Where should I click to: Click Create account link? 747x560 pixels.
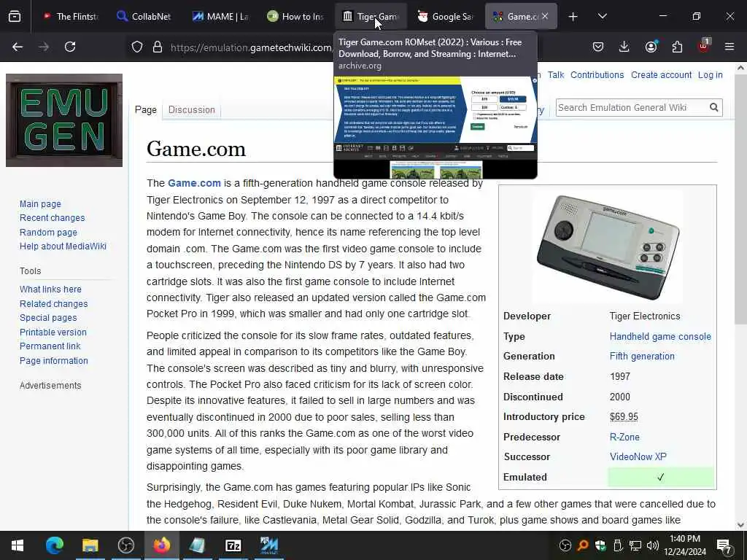(661, 75)
